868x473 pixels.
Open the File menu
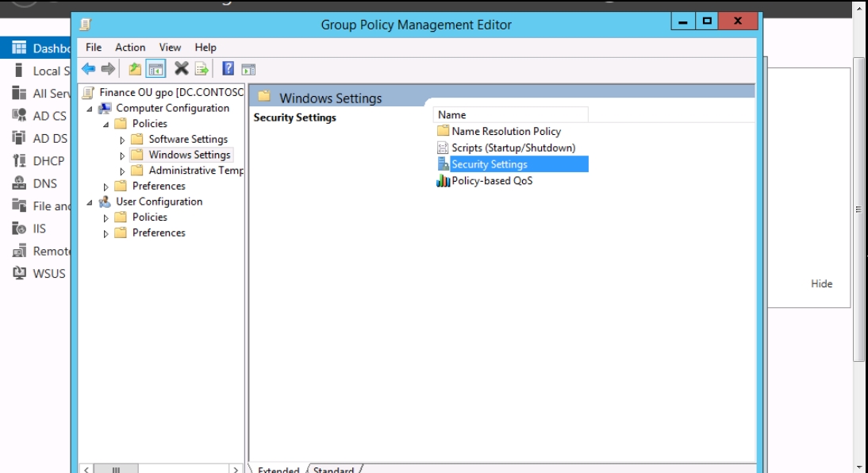click(94, 48)
